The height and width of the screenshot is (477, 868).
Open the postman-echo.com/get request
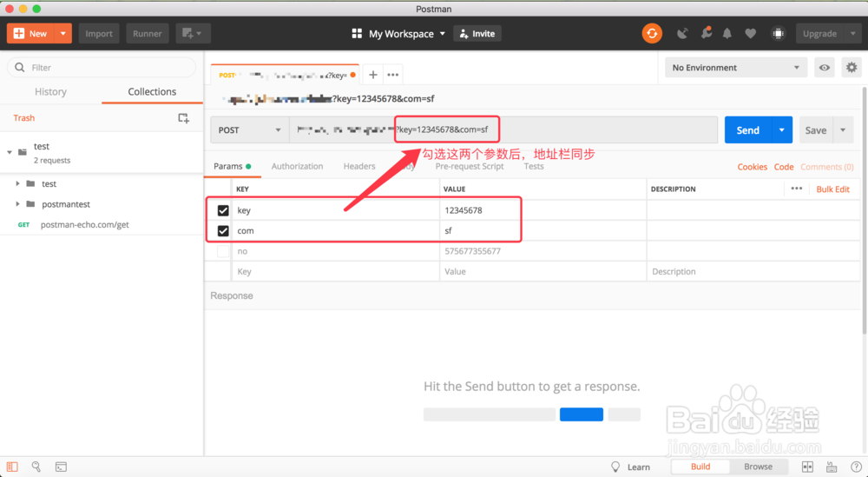coord(85,225)
